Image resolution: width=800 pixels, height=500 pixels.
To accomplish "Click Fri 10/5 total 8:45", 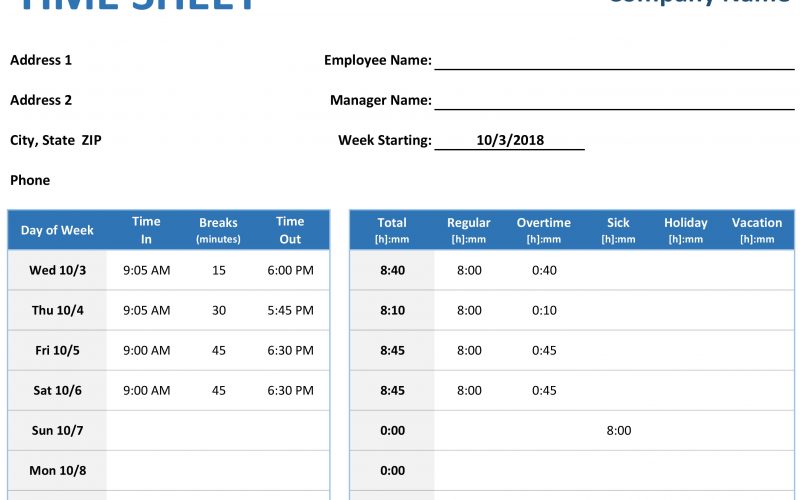I will coord(392,351).
